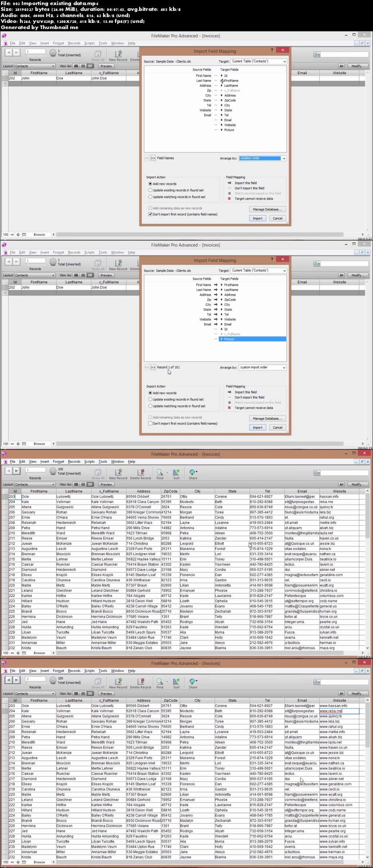The height and width of the screenshot is (868, 373).
Task: Select Update existing records in second frame dialog
Action: pos(150,399)
